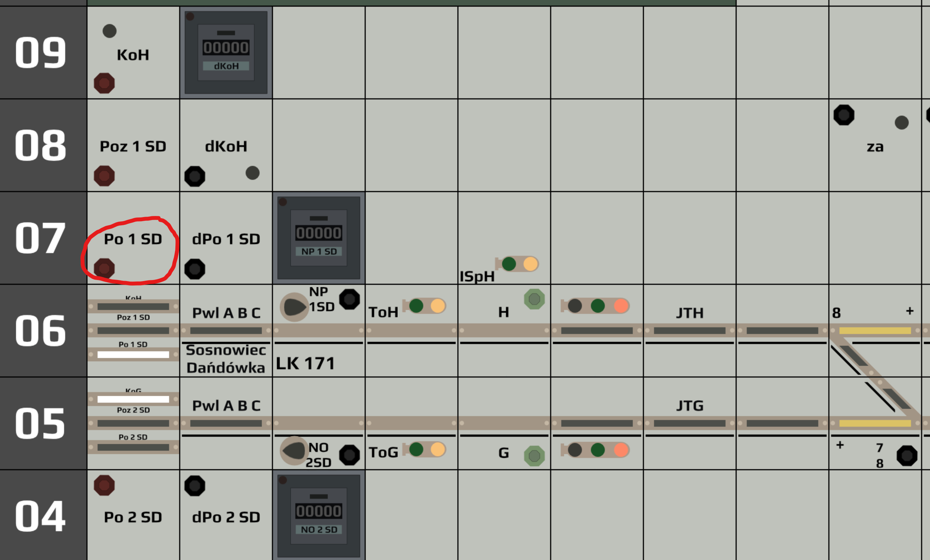The image size is (930, 560).
Task: Click the red Po 2 SD button
Action: click(x=104, y=485)
